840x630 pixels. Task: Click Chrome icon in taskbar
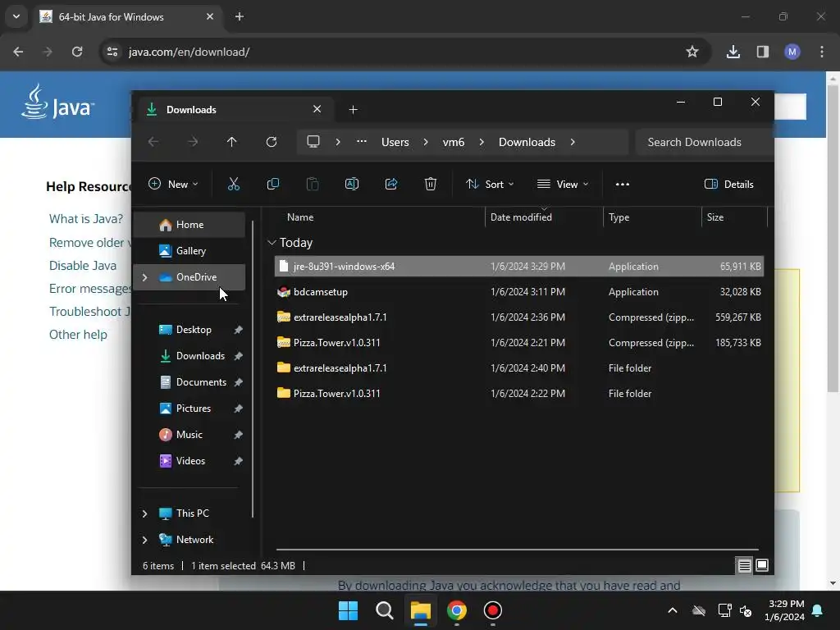click(456, 610)
